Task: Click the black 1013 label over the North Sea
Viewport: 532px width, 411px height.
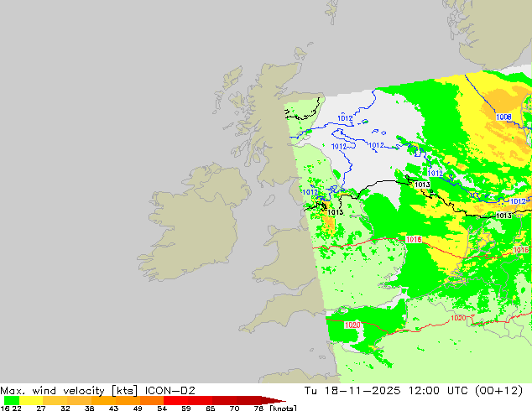Action: click(x=422, y=185)
